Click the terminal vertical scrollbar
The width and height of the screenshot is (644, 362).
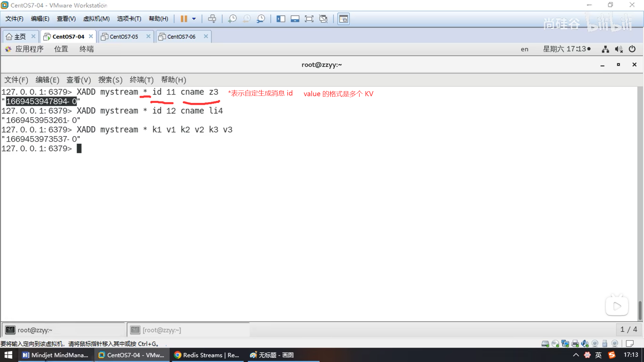pyautogui.click(x=640, y=310)
